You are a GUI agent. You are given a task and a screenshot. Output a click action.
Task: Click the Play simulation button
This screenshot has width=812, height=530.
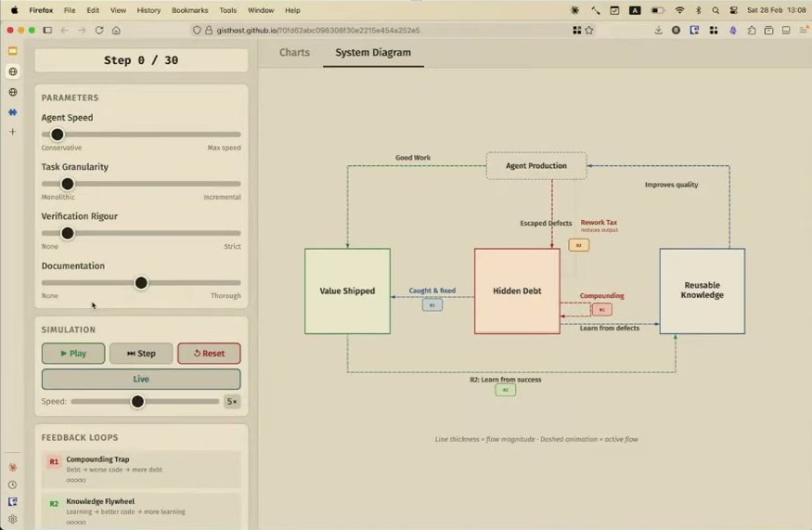(73, 354)
